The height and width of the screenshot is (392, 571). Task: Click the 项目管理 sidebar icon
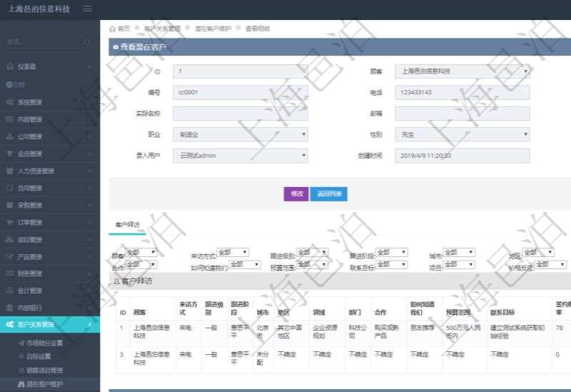tap(10, 239)
